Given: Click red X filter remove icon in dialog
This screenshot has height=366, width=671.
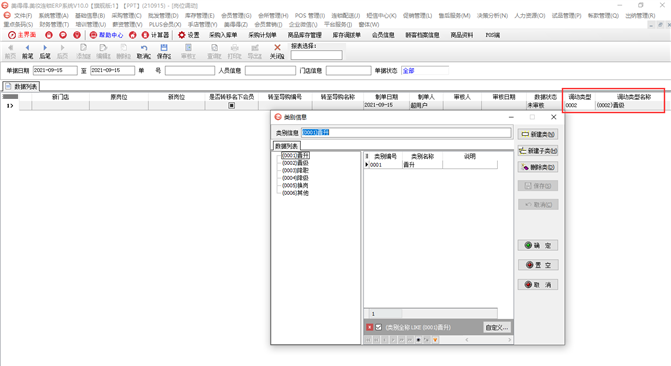Looking at the screenshot, I should click(369, 327).
